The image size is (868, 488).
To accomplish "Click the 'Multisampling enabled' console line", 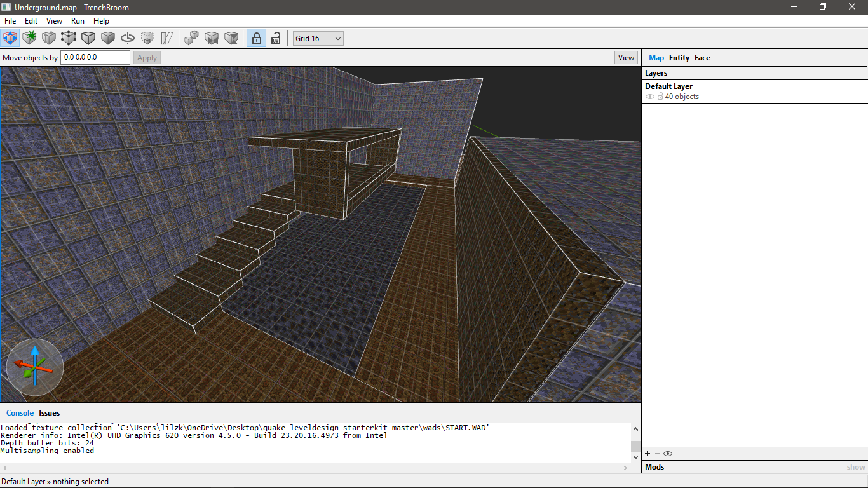I will coord(47,451).
